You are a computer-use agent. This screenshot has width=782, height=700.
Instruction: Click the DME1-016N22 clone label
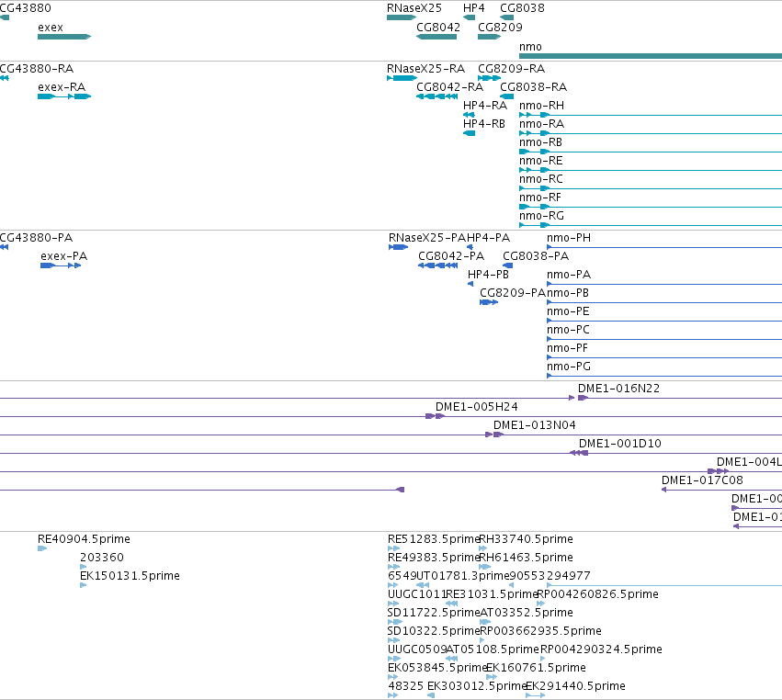point(619,388)
